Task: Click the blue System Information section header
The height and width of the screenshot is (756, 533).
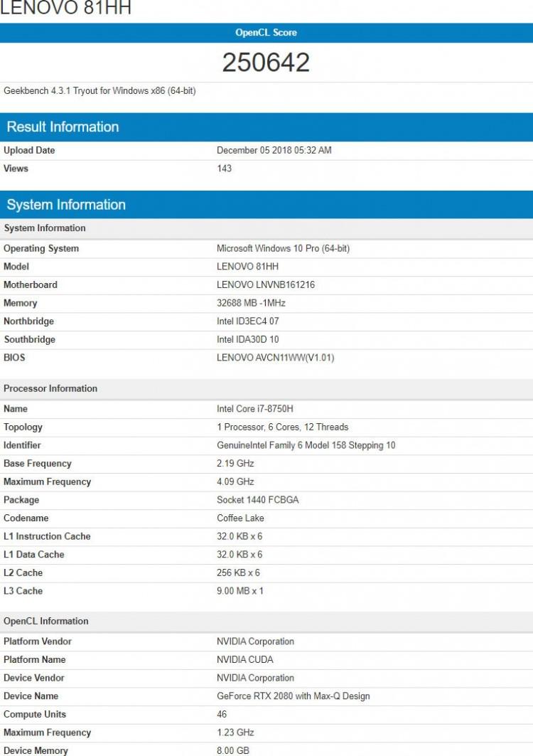Action: pos(66,205)
